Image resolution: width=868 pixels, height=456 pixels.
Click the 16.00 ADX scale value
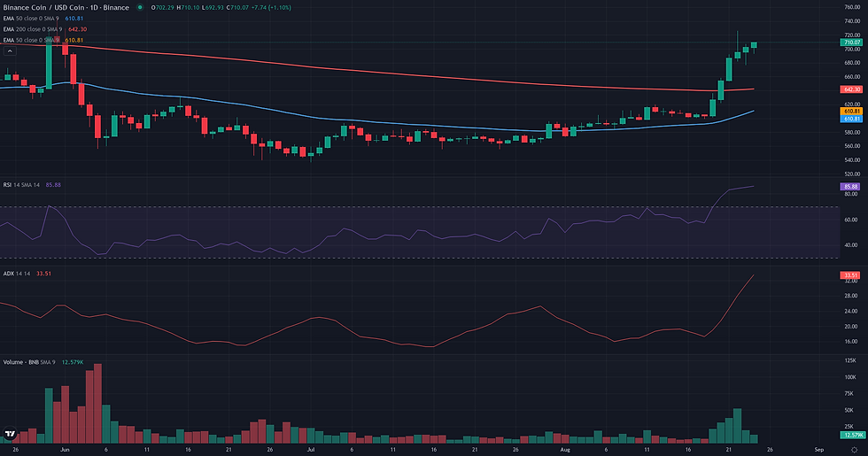(x=851, y=342)
